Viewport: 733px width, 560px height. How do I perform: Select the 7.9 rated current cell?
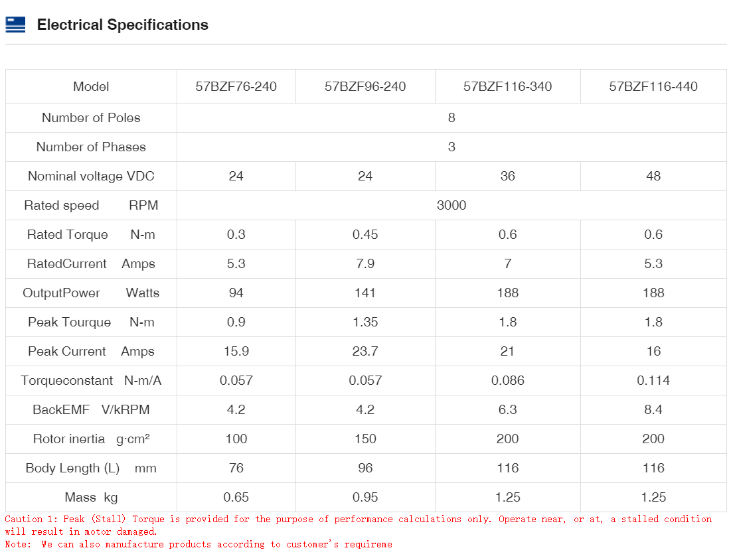(x=365, y=263)
